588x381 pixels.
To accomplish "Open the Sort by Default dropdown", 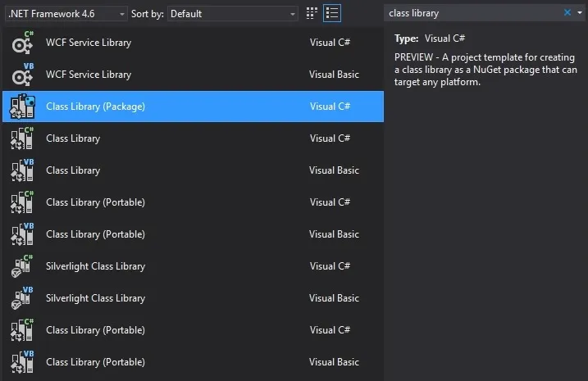I will (234, 13).
